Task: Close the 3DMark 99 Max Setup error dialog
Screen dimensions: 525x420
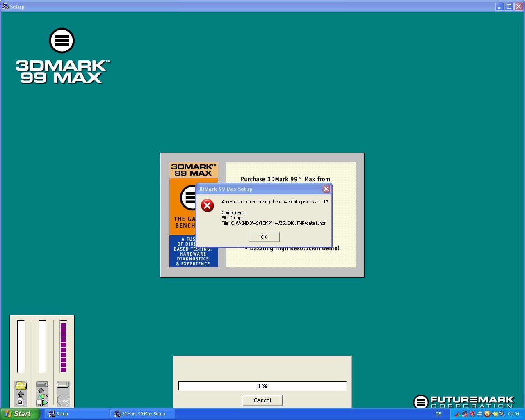Action: tap(326, 189)
